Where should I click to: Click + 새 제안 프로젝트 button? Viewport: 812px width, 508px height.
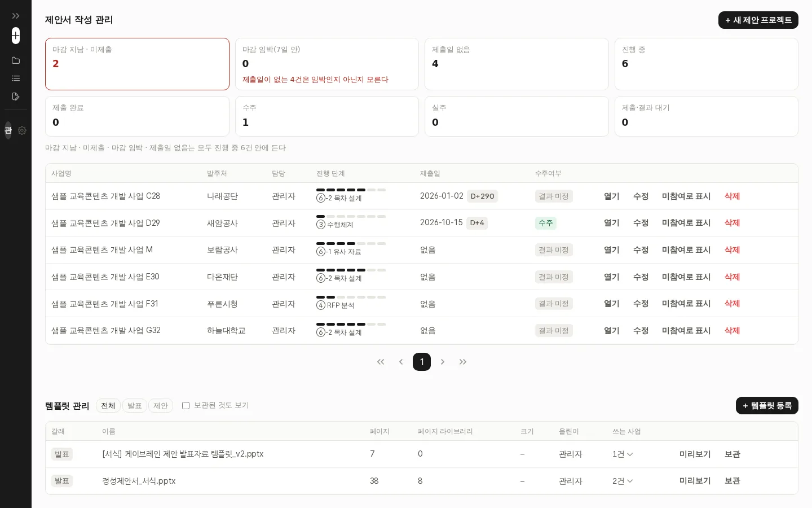pyautogui.click(x=758, y=20)
